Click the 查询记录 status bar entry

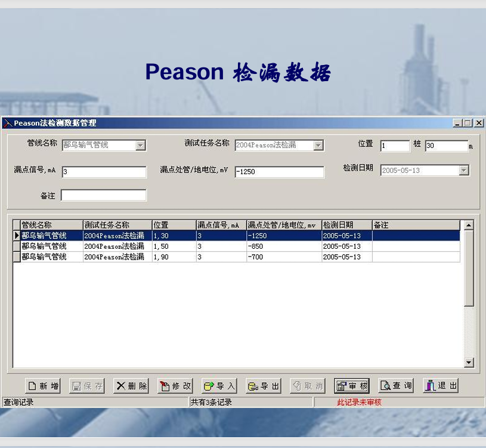coord(18,402)
